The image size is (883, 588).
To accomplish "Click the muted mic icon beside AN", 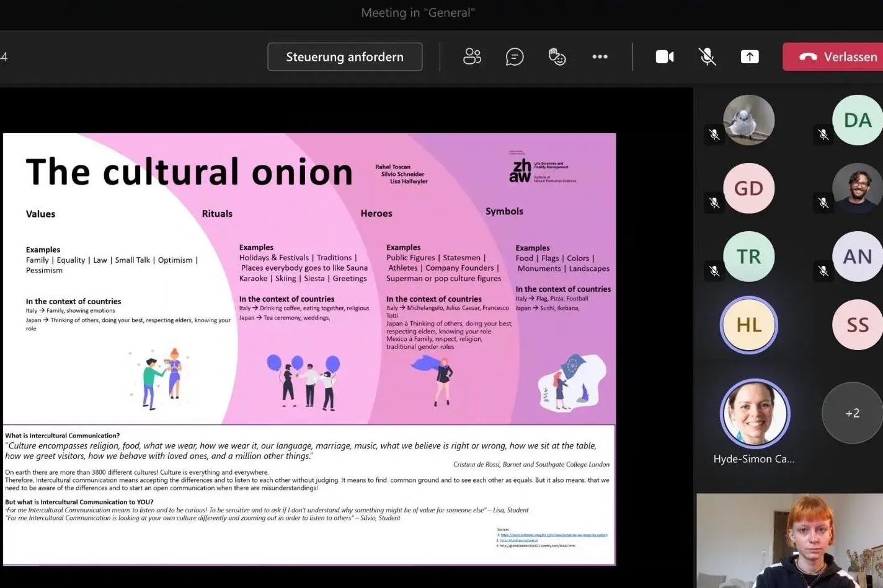I will 823,271.
